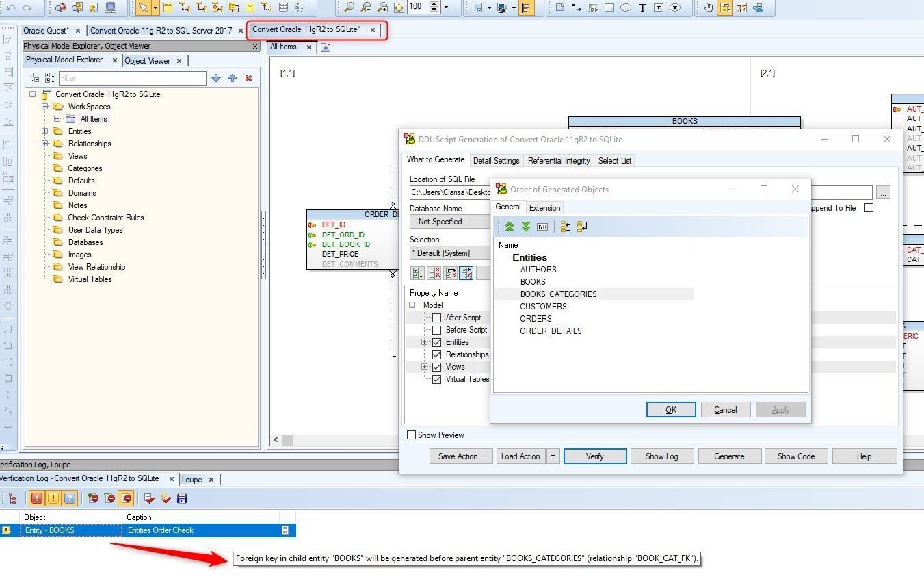The image size is (924, 581).
Task: Uncheck the Entities checkbox in property tree
Action: point(436,342)
